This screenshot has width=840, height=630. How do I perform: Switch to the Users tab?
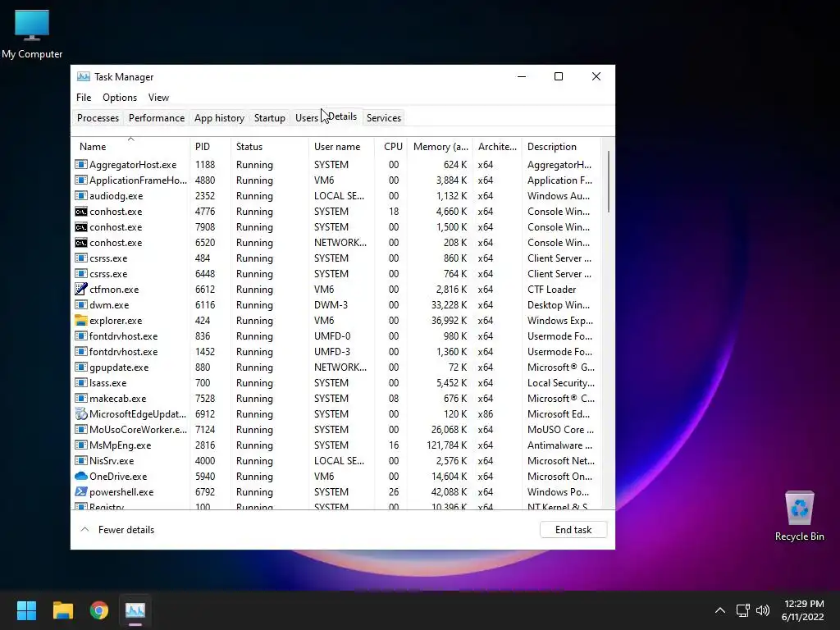click(x=307, y=118)
